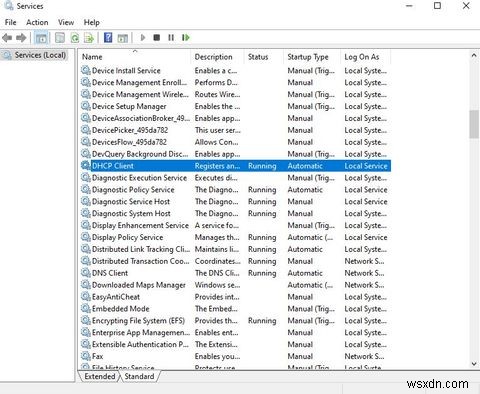Select Device Management Enroll... service row
This screenshot has width=480, height=394.
[235, 82]
